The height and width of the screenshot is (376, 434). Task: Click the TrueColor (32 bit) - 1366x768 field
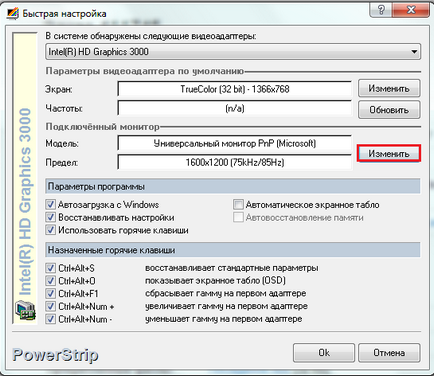pyautogui.click(x=235, y=89)
